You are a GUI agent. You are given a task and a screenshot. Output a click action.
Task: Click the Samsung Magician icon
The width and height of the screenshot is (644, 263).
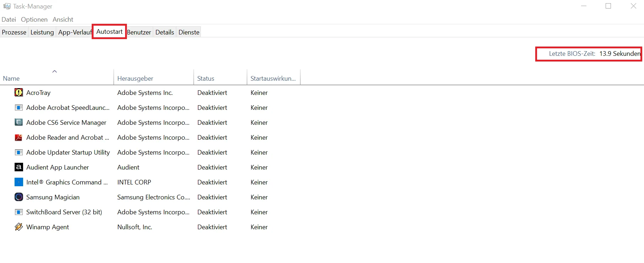pos(19,197)
